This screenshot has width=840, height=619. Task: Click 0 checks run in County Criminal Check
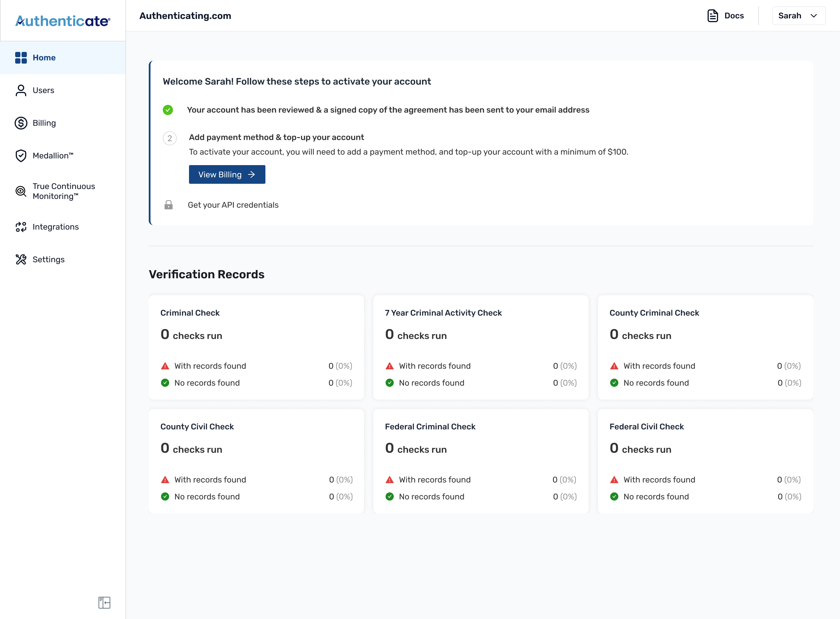click(x=640, y=334)
